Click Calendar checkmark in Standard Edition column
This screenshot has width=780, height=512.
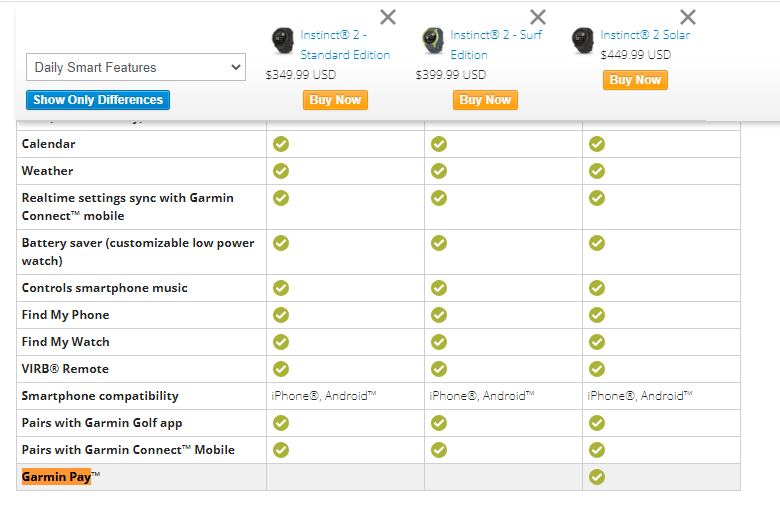point(281,144)
